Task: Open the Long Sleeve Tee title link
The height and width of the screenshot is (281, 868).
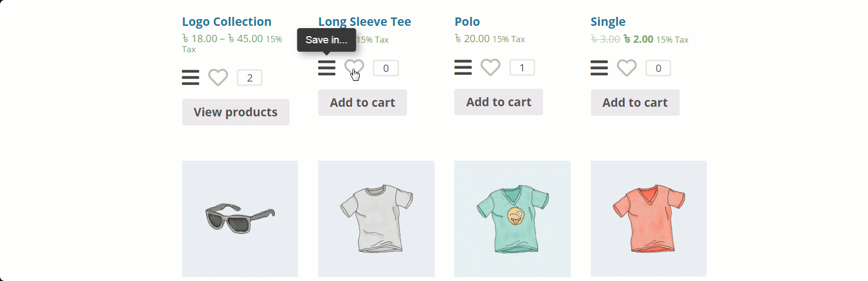Action: pyautogui.click(x=364, y=22)
